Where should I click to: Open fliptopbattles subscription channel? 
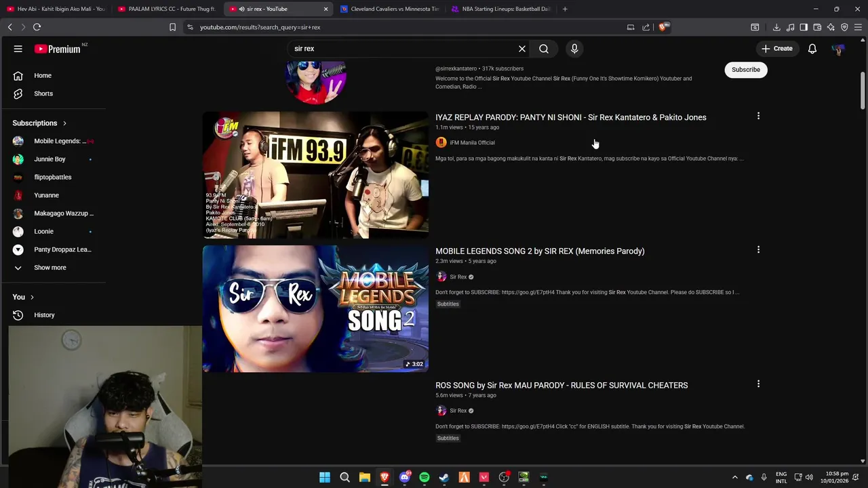coord(53,177)
